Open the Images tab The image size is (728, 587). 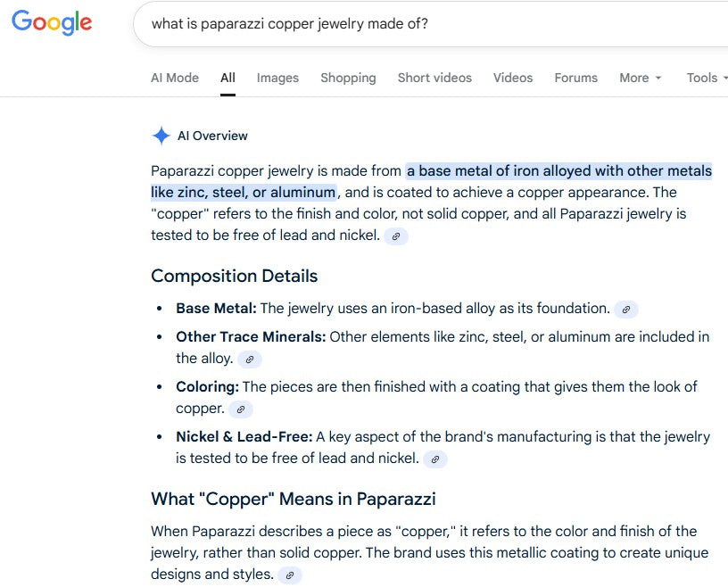pyautogui.click(x=277, y=78)
